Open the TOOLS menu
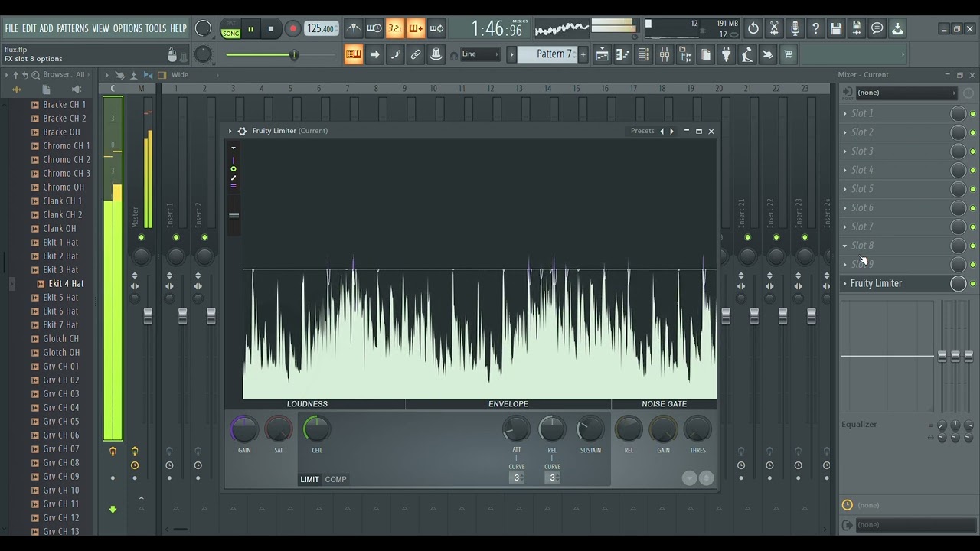 (x=155, y=28)
